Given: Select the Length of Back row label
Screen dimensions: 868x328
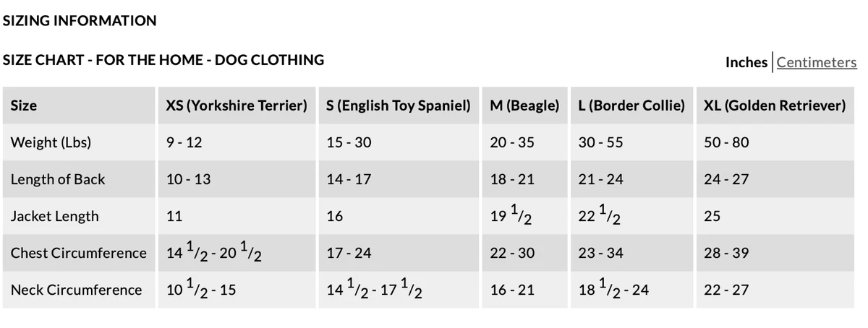Looking at the screenshot, I should point(58,179).
